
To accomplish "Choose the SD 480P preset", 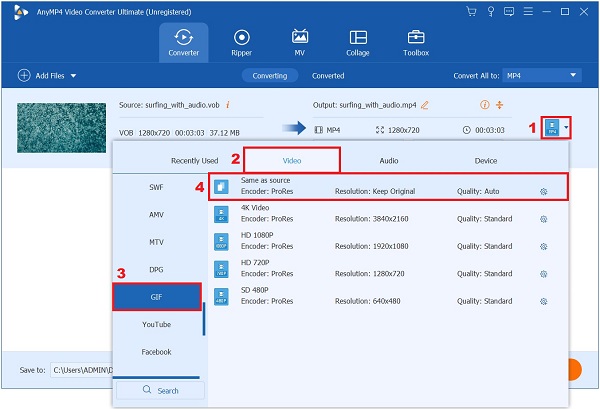I will [x=388, y=297].
